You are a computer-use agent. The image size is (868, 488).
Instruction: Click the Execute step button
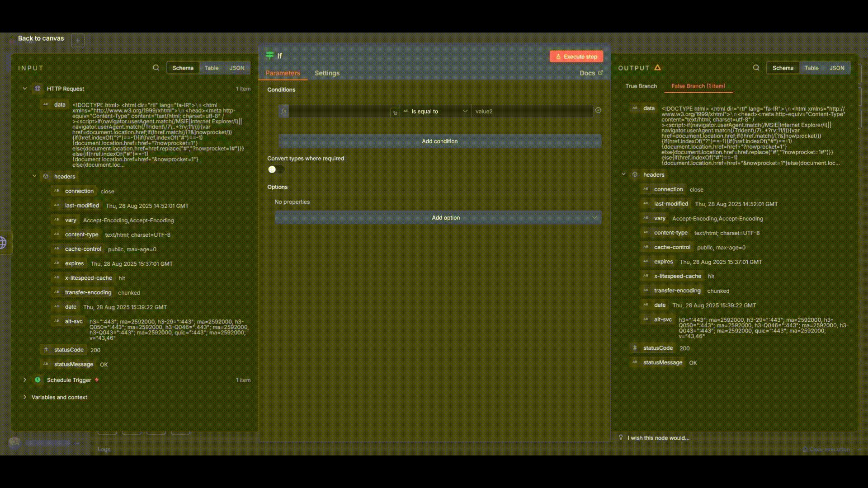(576, 56)
